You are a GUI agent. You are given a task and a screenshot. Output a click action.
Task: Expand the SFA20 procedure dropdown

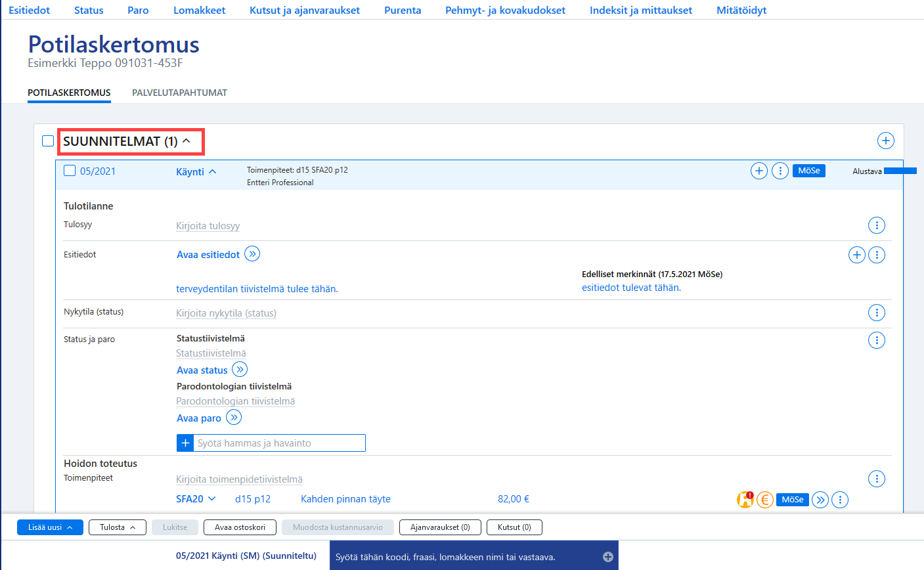[212, 499]
